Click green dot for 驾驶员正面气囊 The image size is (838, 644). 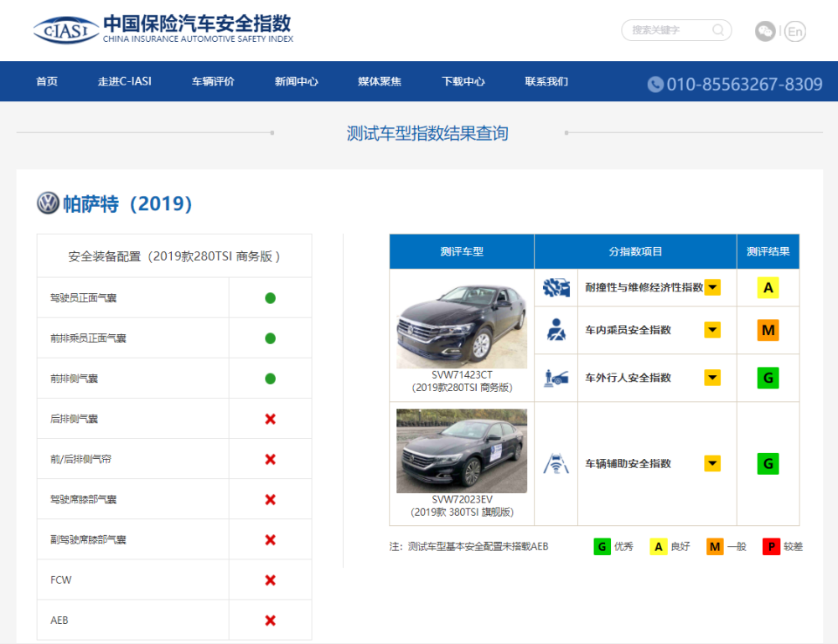pos(271,298)
